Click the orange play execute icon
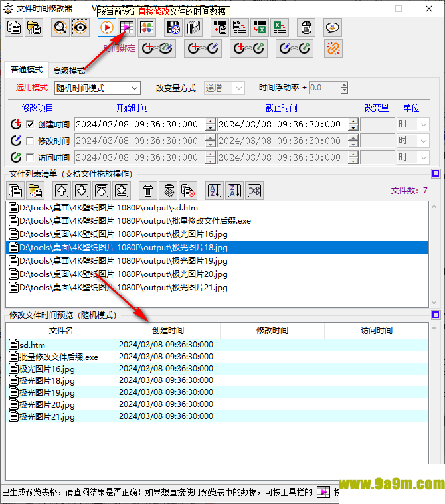 tap(107, 27)
